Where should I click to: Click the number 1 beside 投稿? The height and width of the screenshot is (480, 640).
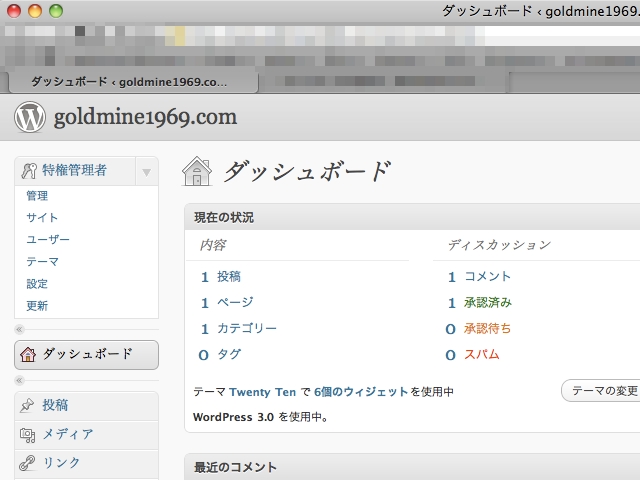205,278
